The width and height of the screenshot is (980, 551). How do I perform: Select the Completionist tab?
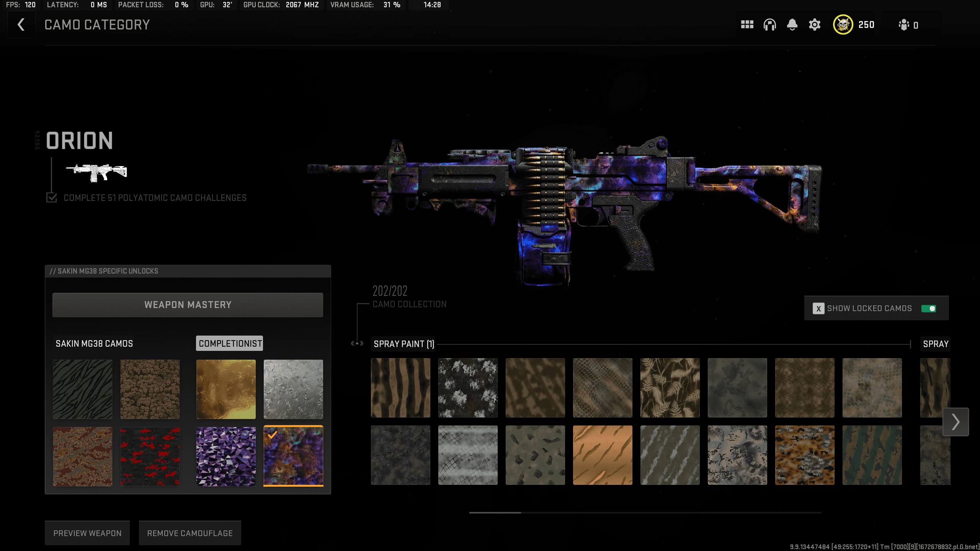click(230, 344)
